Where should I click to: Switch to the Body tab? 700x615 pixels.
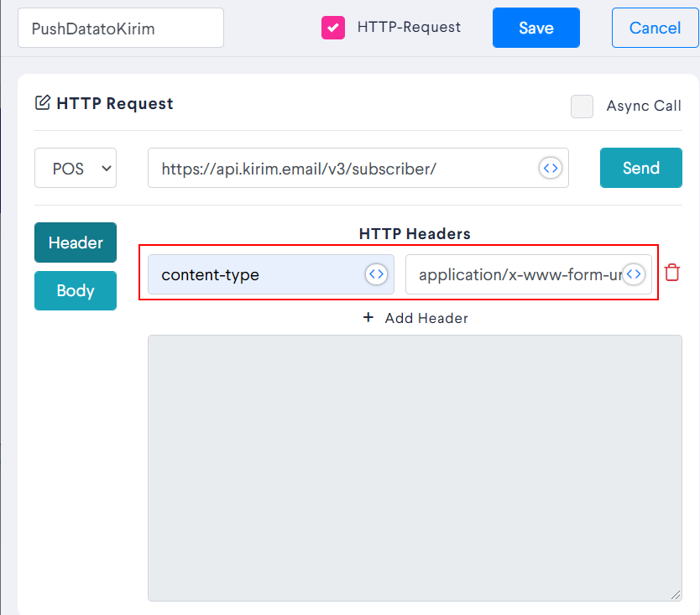click(75, 290)
